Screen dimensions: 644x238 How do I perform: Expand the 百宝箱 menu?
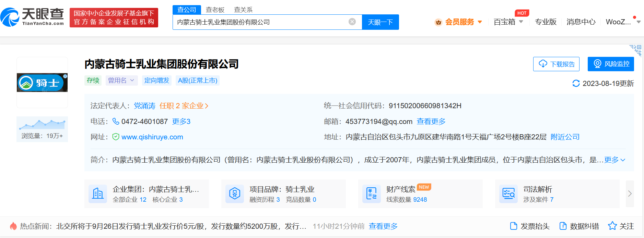tap(508, 22)
